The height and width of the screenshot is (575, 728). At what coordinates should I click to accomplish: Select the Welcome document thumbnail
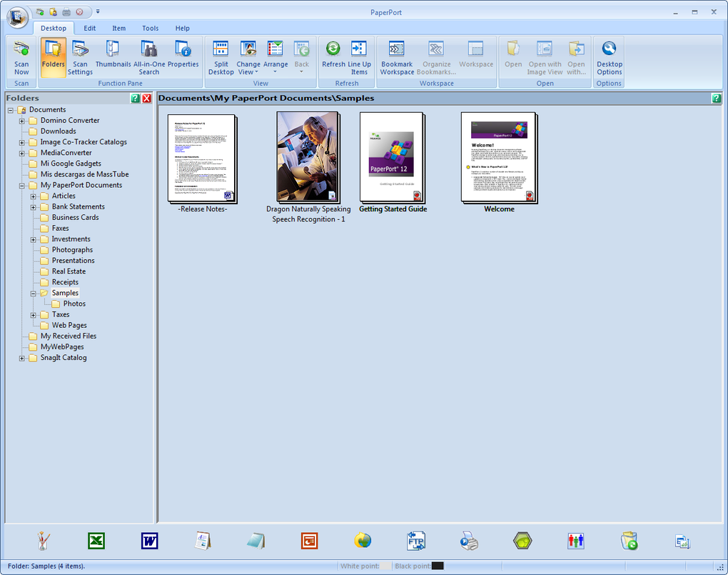(x=499, y=158)
